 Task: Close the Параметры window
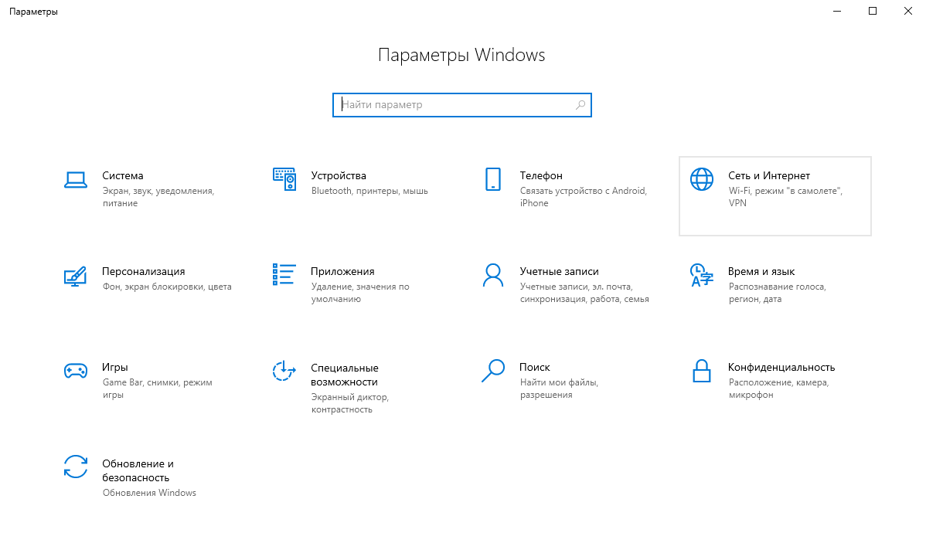pyautogui.click(x=908, y=11)
